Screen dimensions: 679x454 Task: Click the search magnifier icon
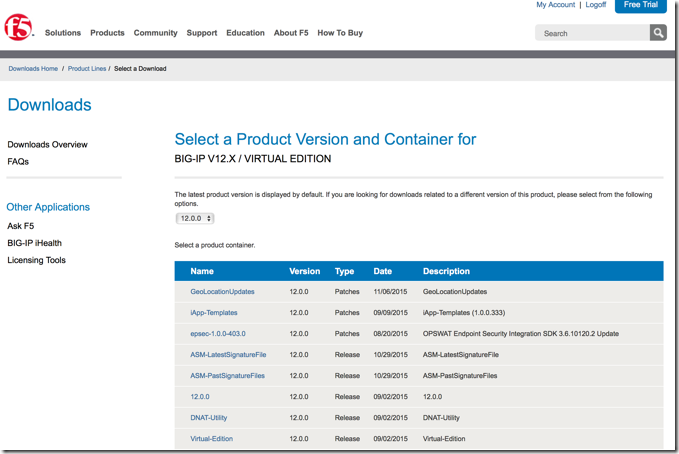tap(657, 33)
